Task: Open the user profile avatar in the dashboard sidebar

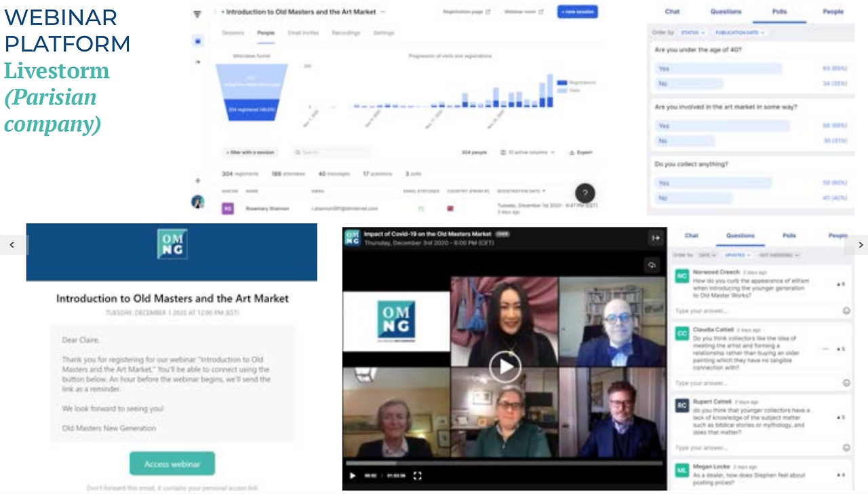Action: point(197,202)
